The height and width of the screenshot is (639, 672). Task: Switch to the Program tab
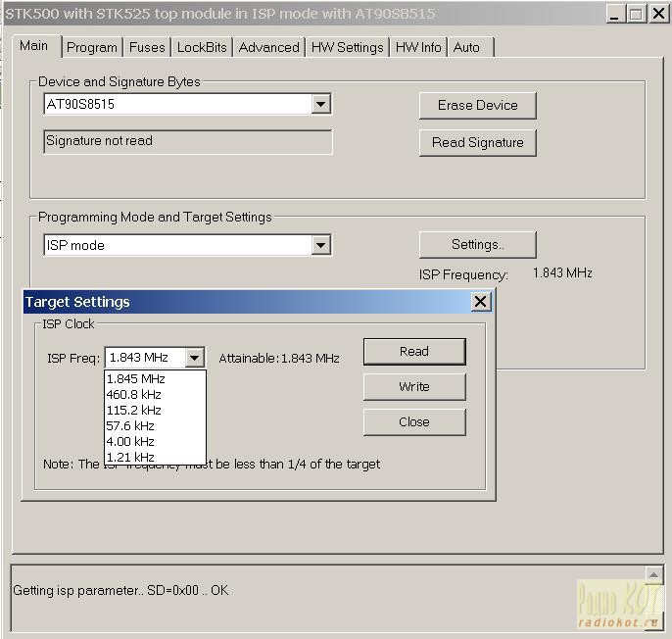point(92,47)
